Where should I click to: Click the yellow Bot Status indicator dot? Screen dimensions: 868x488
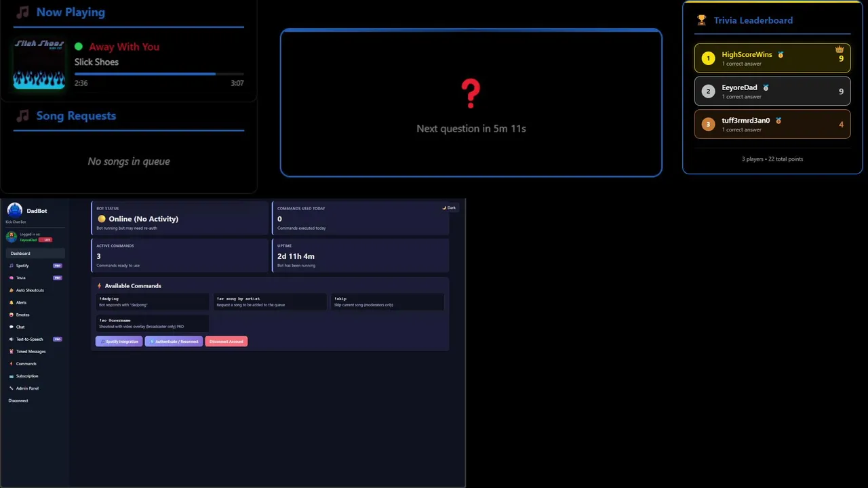click(102, 219)
